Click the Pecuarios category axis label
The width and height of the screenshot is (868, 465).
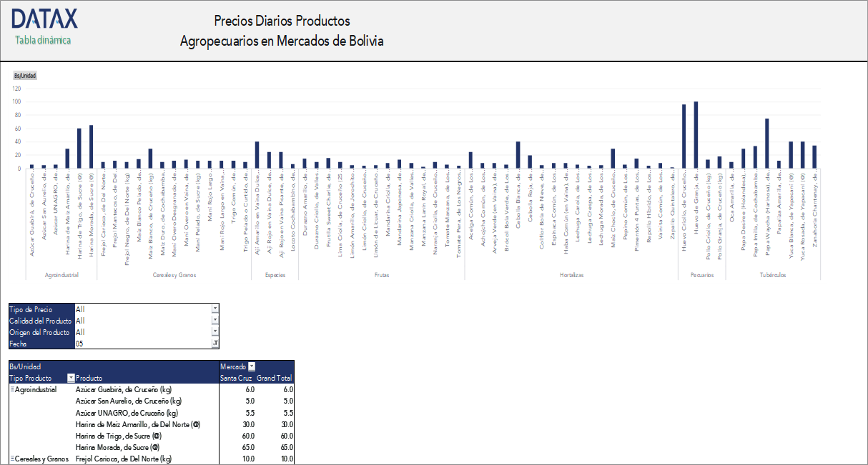tap(701, 275)
